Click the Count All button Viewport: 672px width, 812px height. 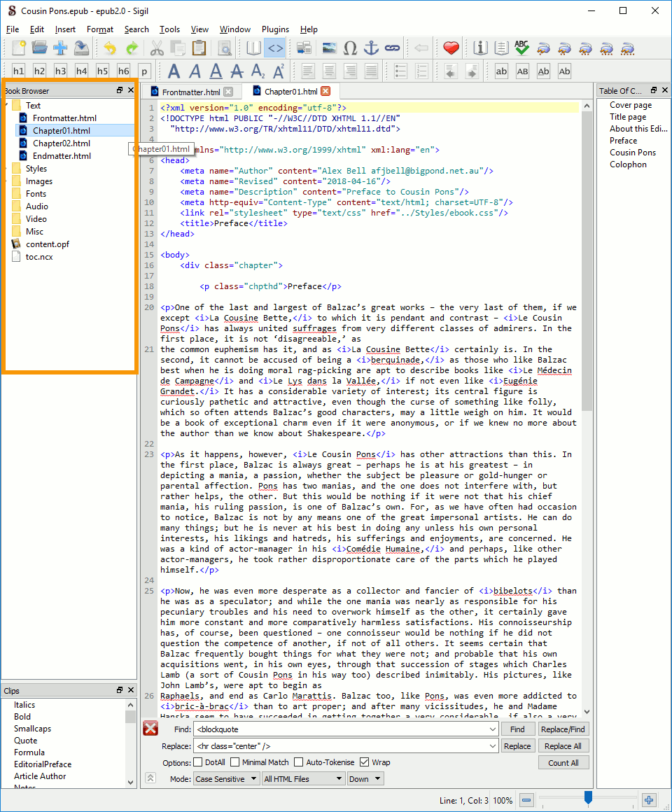tap(563, 763)
